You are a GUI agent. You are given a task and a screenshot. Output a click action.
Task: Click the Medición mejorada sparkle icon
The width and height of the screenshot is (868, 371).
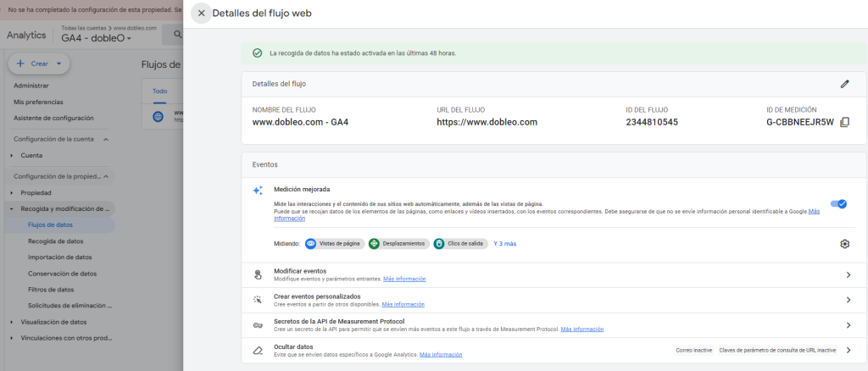point(259,191)
